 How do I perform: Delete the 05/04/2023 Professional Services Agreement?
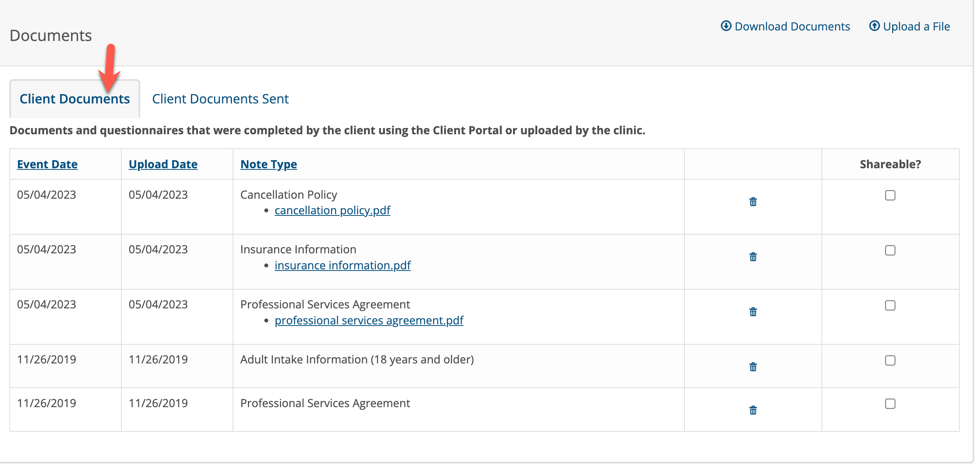[753, 312]
